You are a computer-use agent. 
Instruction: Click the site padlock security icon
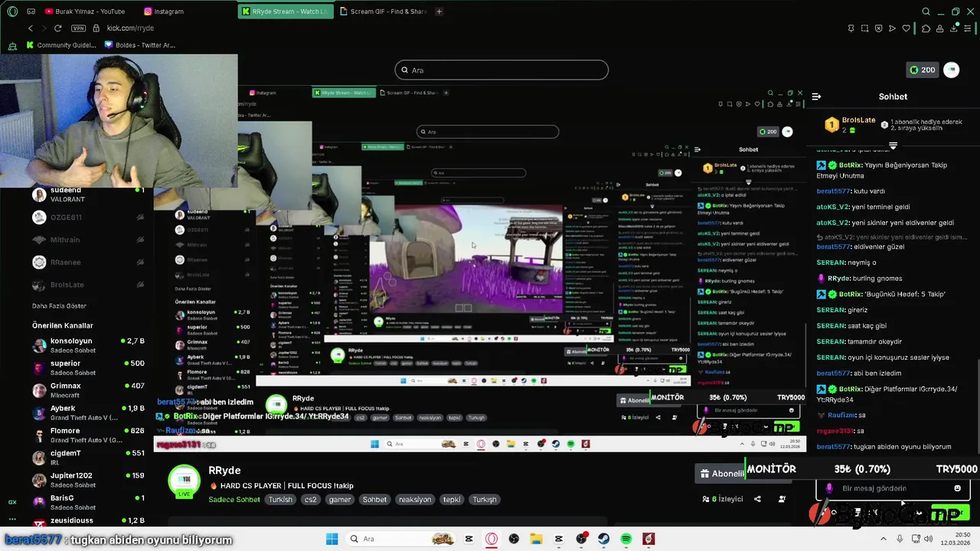point(96,28)
